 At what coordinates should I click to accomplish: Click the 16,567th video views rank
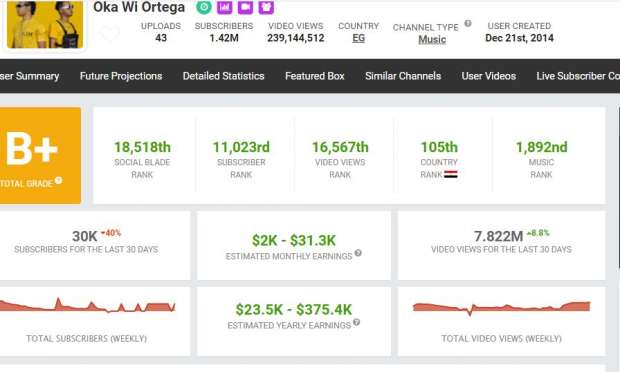340,147
